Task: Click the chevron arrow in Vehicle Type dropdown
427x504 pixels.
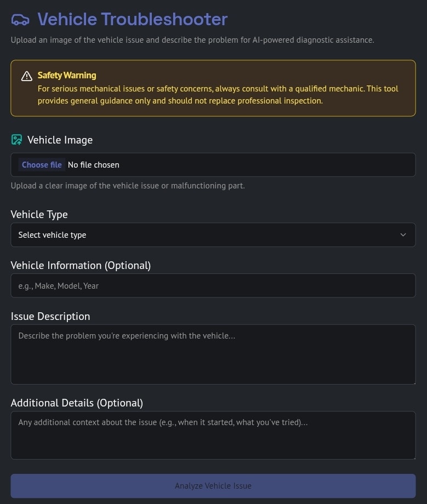Action: point(403,235)
